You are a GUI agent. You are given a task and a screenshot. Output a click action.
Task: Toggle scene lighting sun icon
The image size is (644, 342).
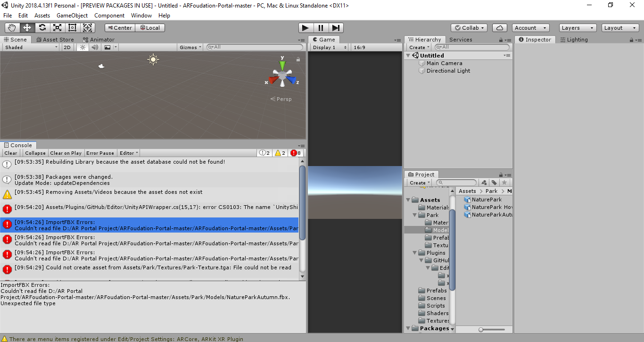pyautogui.click(x=83, y=47)
